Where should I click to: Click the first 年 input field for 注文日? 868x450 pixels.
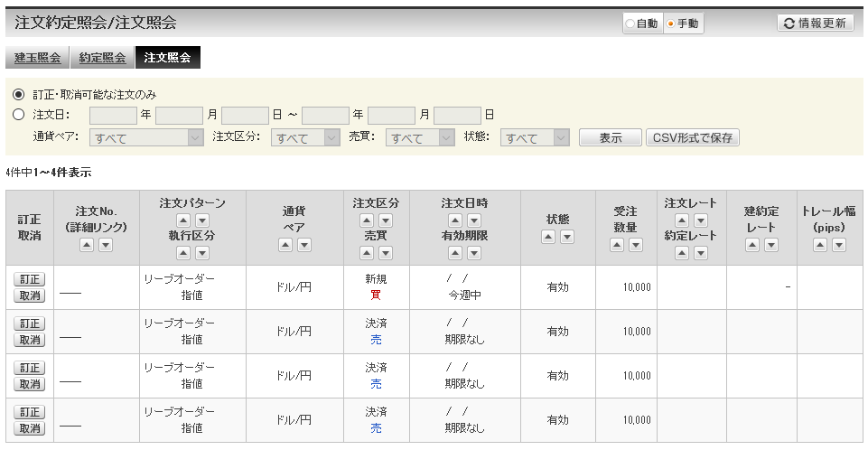(x=113, y=115)
